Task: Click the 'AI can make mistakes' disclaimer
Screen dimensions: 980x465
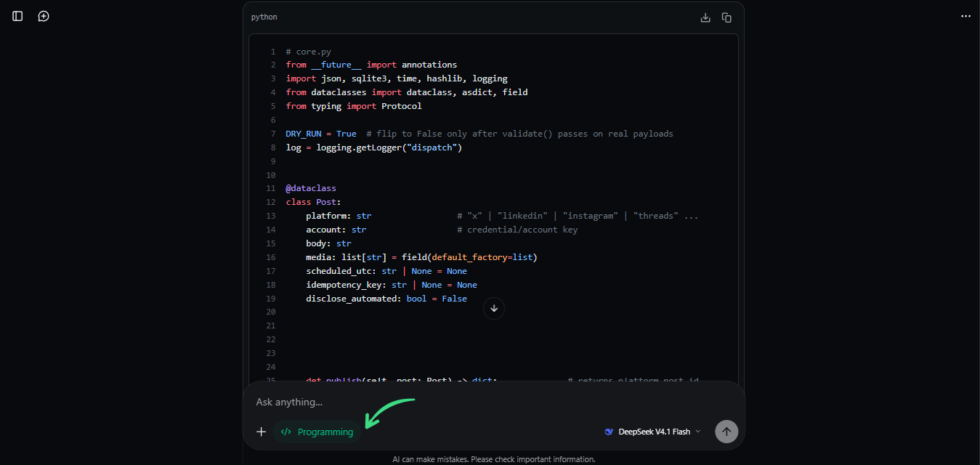Action: click(x=494, y=459)
